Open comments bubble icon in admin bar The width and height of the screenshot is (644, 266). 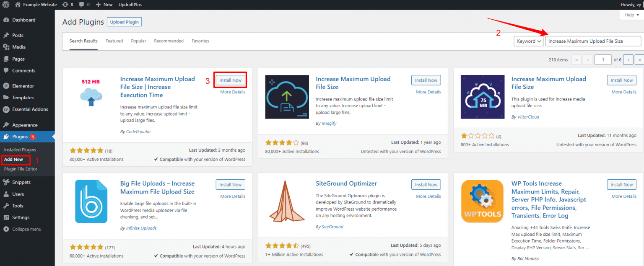point(81,5)
